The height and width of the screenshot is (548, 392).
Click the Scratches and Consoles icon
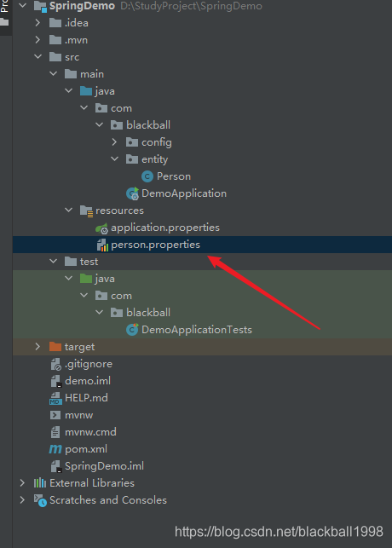[40, 500]
